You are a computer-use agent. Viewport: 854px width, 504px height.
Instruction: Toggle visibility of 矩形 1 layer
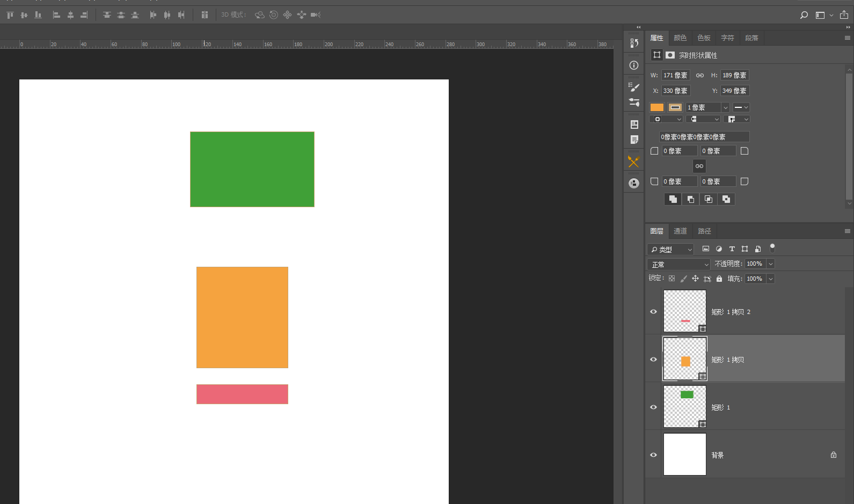pyautogui.click(x=653, y=407)
